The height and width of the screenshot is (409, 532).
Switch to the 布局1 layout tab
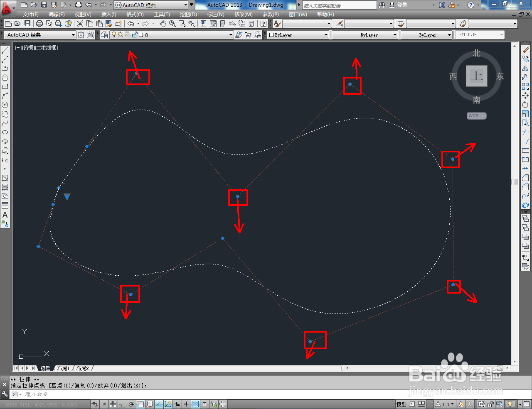[63, 368]
